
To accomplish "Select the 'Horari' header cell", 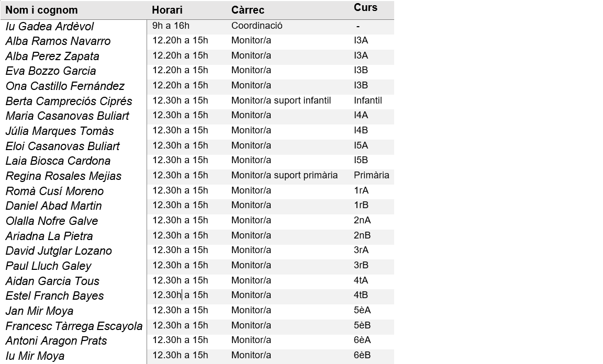I will [167, 10].
